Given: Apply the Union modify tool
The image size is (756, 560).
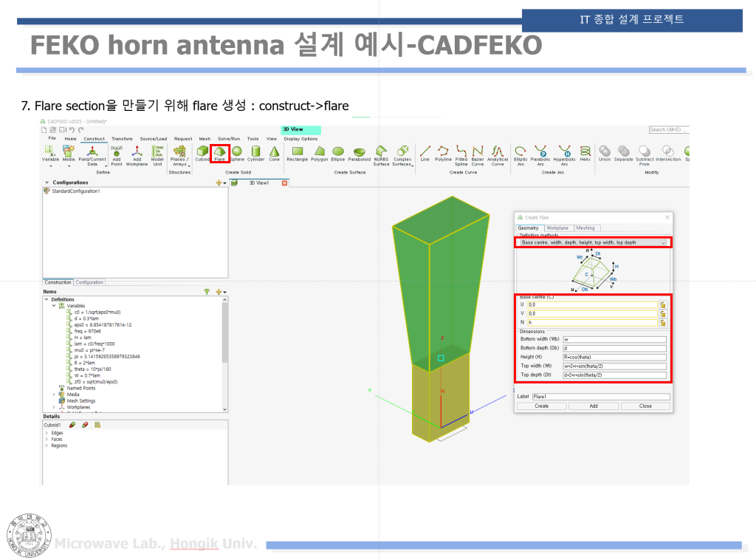Looking at the screenshot, I should [x=605, y=154].
